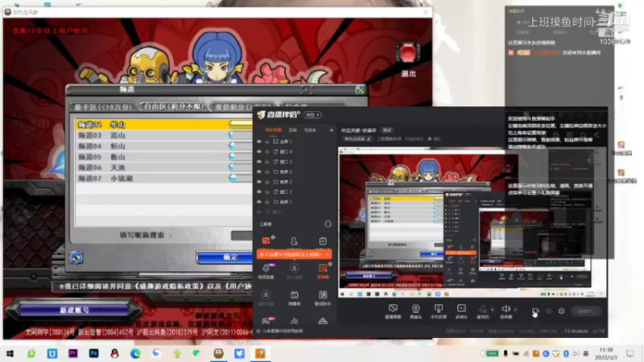
Task: Click the stream preview thumbnail
Action: pyautogui.click(x=473, y=222)
